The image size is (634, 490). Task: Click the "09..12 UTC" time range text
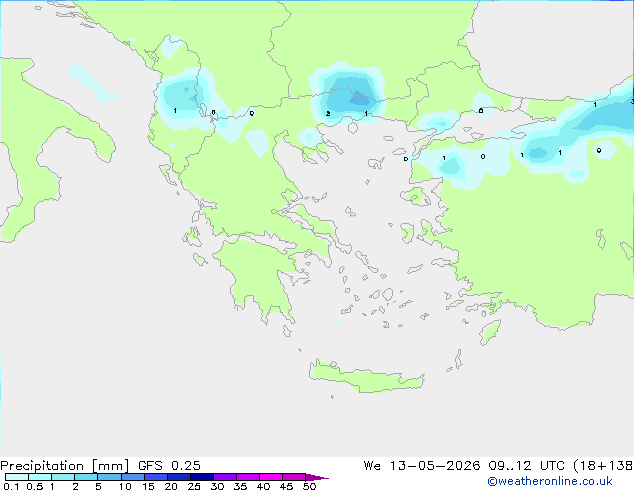tap(526, 466)
